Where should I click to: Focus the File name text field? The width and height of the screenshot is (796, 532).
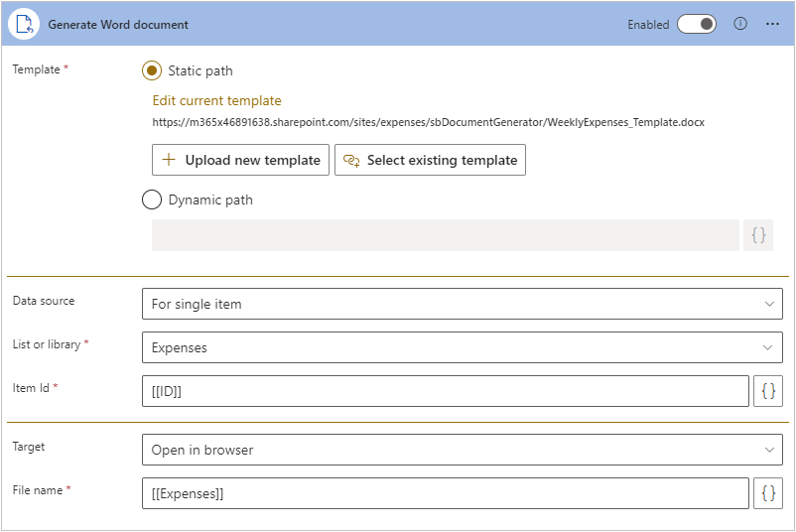tap(445, 493)
